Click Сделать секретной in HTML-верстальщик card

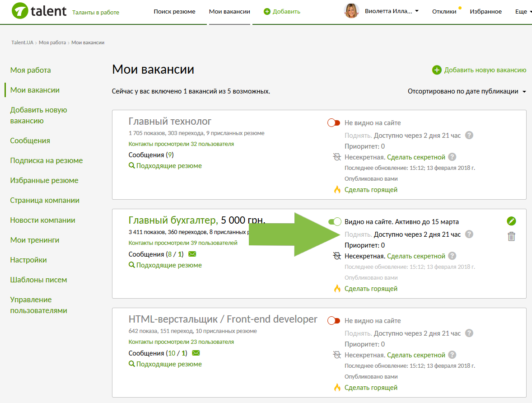(416, 355)
